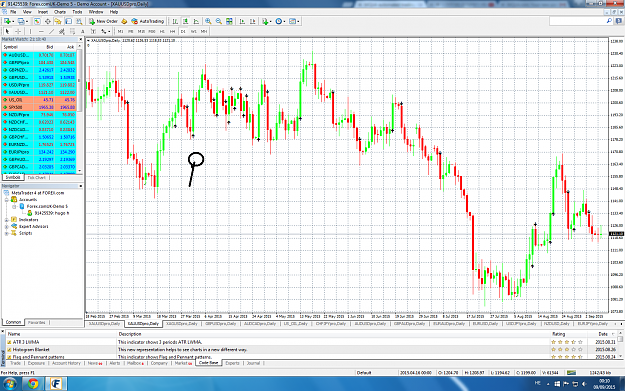Viewport: 625px width, 391px height.
Task: Open the Tools menu
Action: tap(77, 12)
